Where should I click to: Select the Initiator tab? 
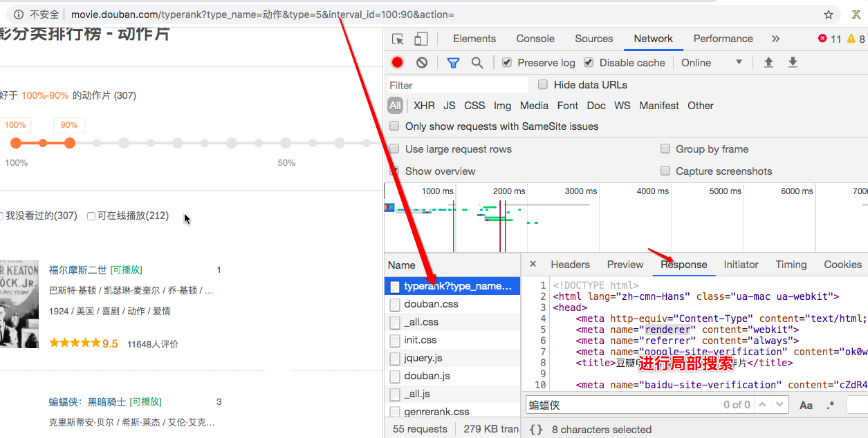click(x=741, y=264)
